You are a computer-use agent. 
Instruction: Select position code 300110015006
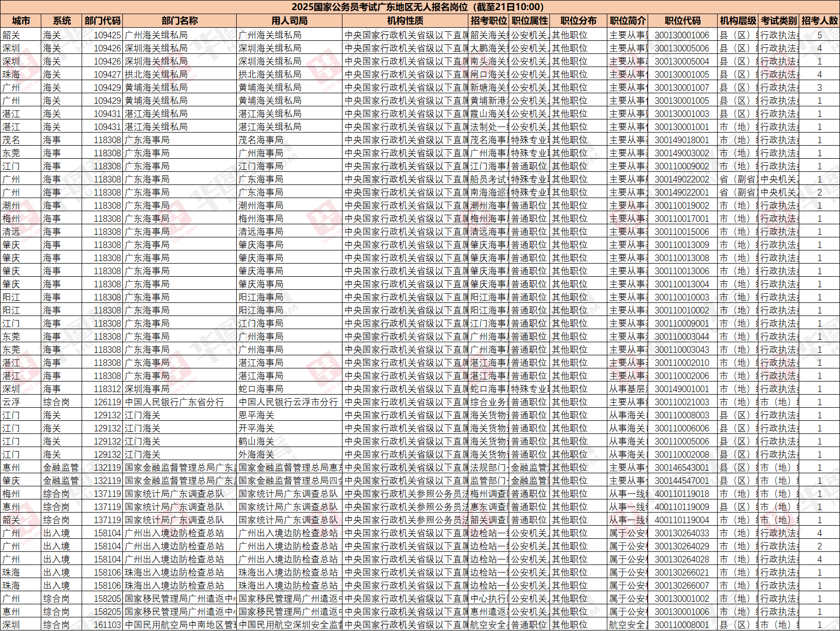point(683,232)
